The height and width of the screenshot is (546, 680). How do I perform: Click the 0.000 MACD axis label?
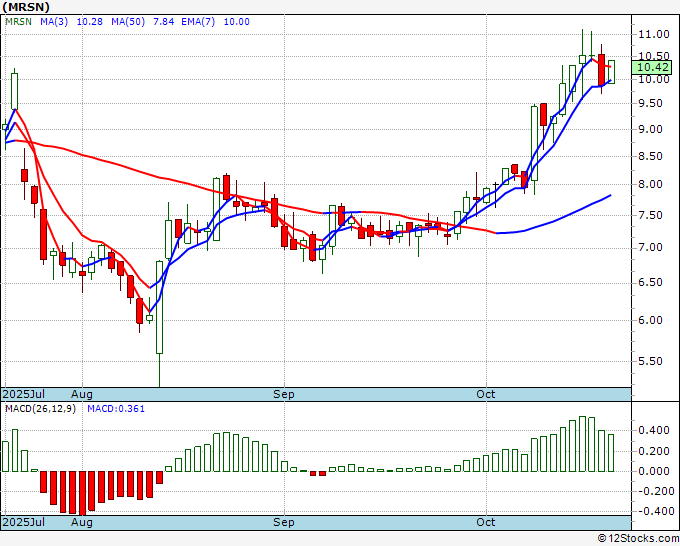[654, 471]
